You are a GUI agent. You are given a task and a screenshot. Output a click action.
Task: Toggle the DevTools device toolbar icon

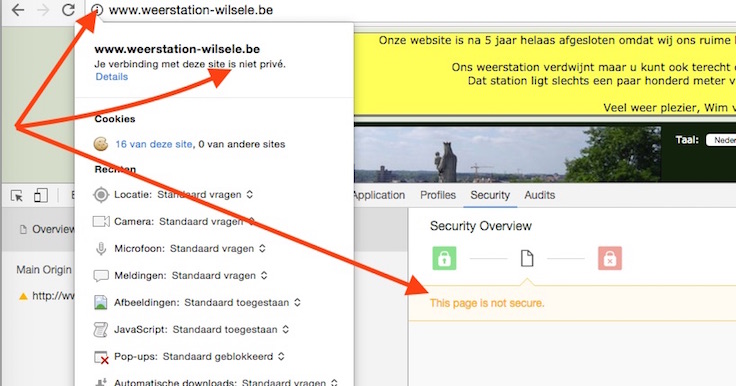41,195
